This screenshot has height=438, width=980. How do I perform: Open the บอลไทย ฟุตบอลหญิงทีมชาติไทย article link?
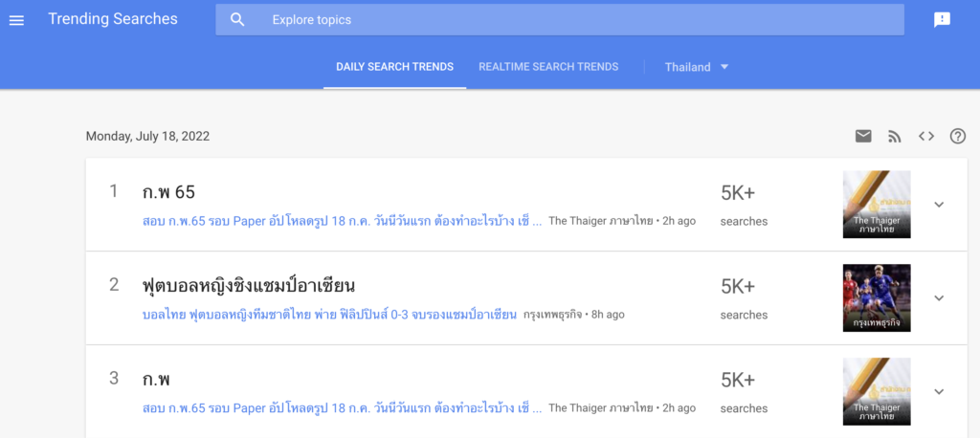tap(329, 315)
